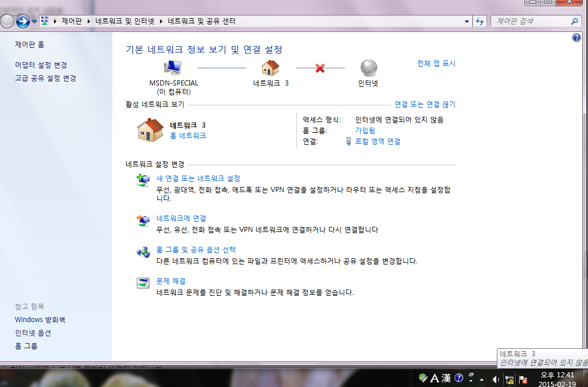The image size is (588, 387).
Task: Go to 네트워크 및 인터넷 breadcrumb
Action: pos(125,22)
